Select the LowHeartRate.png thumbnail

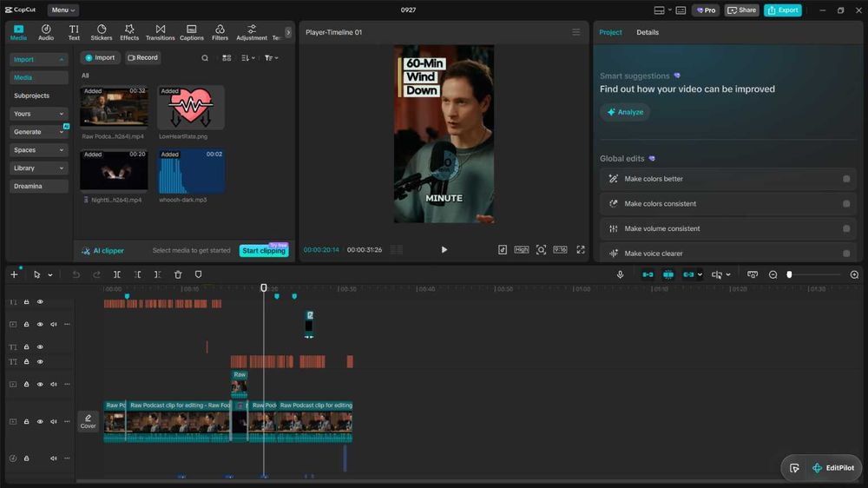click(190, 108)
